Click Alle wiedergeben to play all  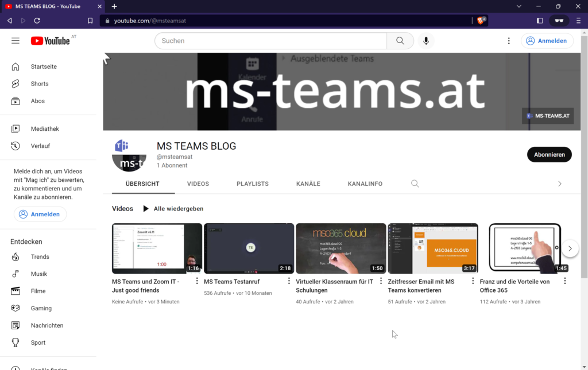click(173, 209)
